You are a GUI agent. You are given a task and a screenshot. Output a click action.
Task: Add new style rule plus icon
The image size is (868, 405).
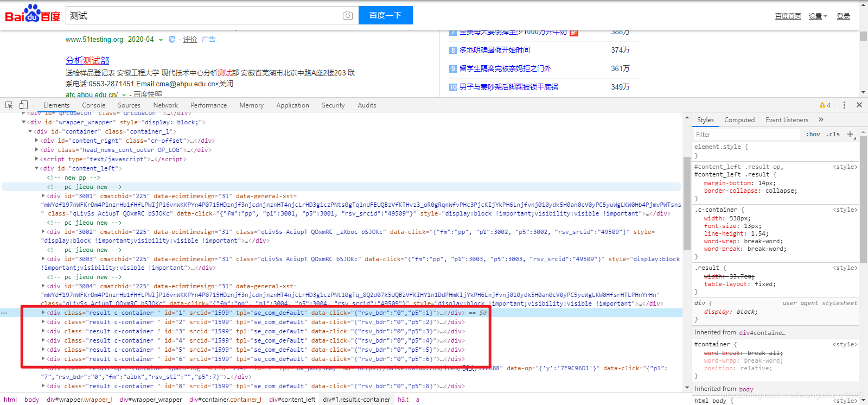pyautogui.click(x=850, y=134)
